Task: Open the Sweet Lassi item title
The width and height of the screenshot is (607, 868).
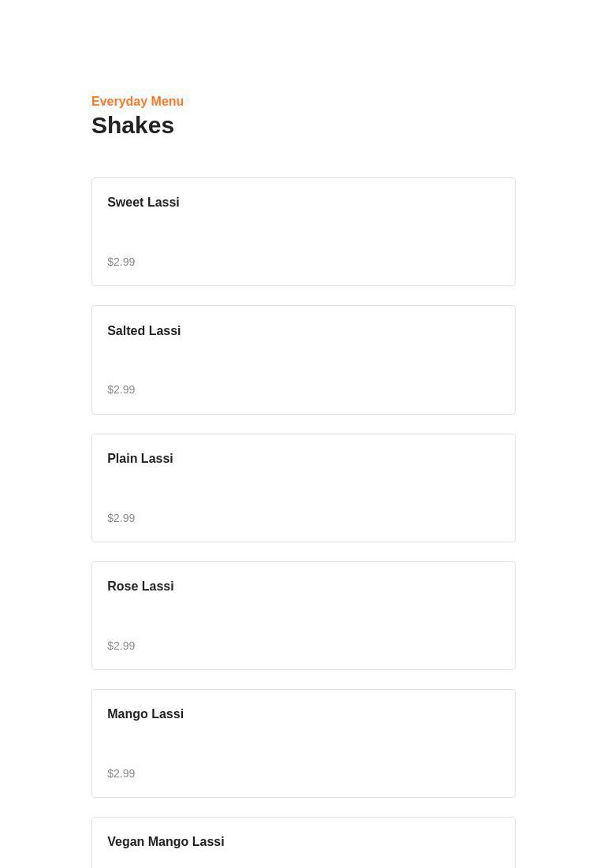Action: coord(143,203)
